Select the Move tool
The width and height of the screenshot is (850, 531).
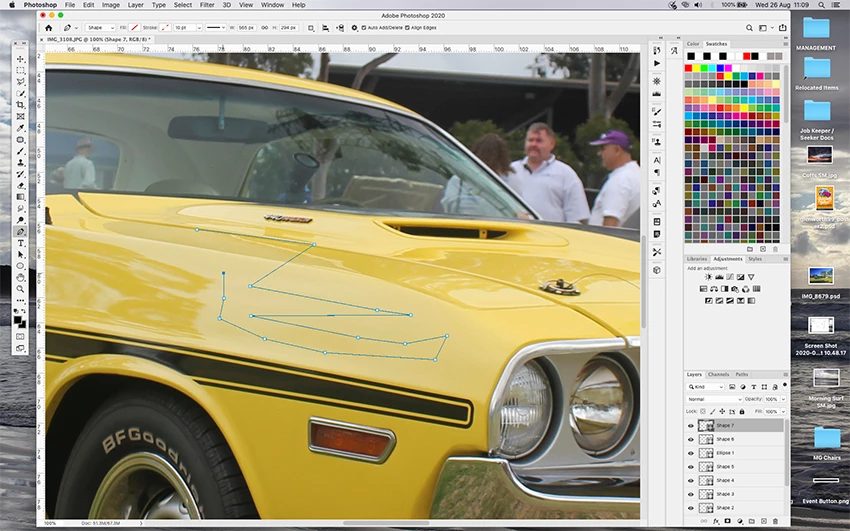point(21,59)
